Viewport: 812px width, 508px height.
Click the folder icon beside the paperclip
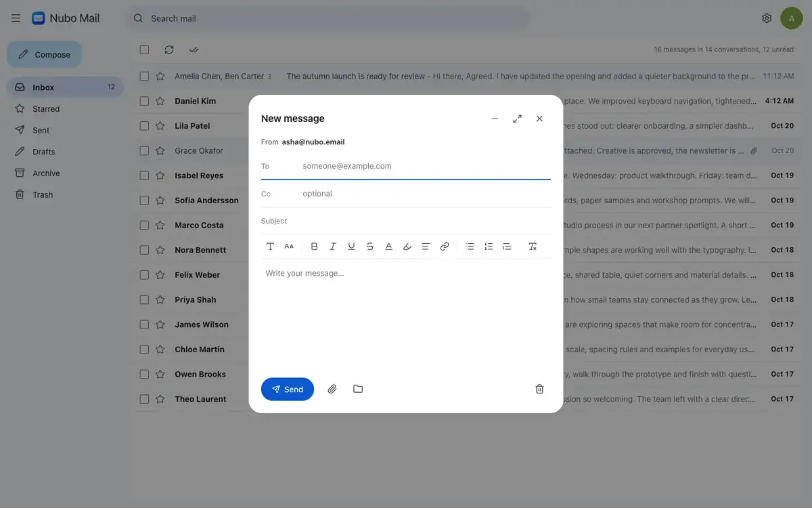tap(358, 389)
